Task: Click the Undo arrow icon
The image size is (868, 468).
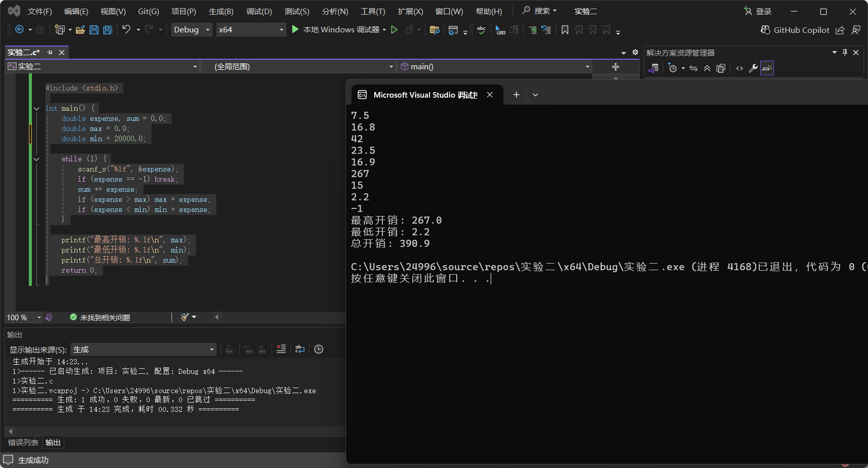Action: 126,30
